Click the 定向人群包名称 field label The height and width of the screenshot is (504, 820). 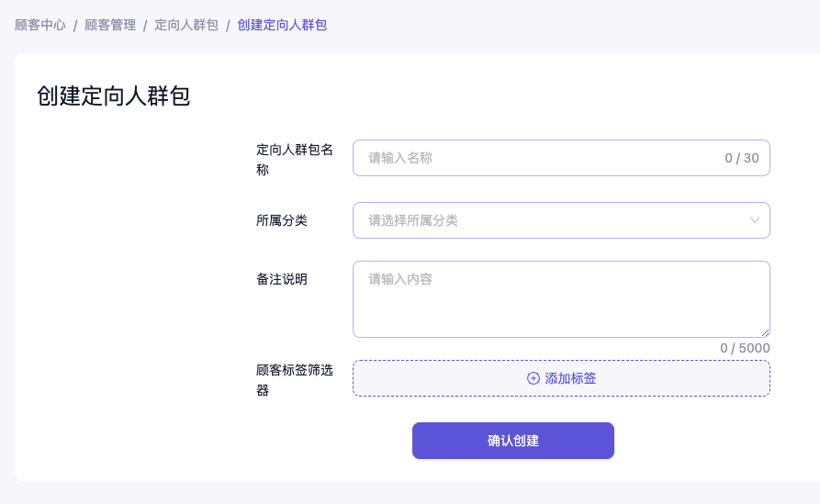(x=294, y=159)
